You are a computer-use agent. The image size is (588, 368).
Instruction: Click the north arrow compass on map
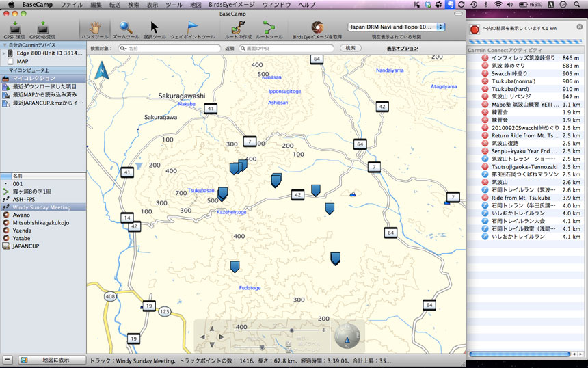tap(102, 71)
